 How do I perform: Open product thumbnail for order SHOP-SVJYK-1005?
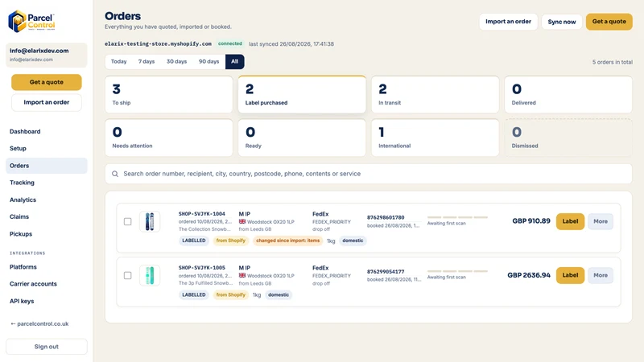(150, 275)
